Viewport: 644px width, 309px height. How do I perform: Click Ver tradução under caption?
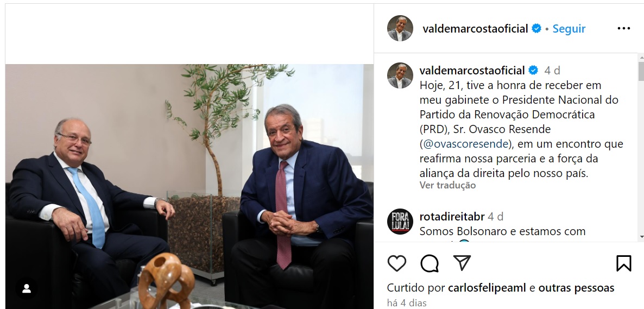447,185
